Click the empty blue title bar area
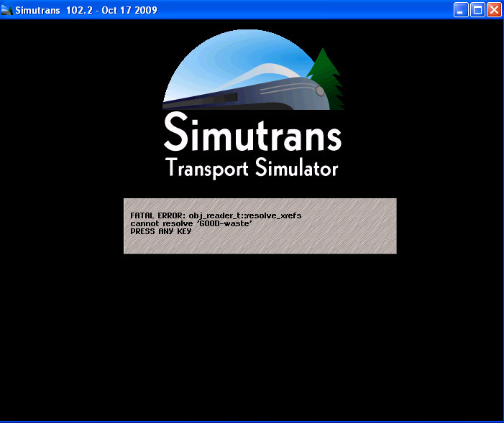Image resolution: width=504 pixels, height=423 pixels. (302, 10)
